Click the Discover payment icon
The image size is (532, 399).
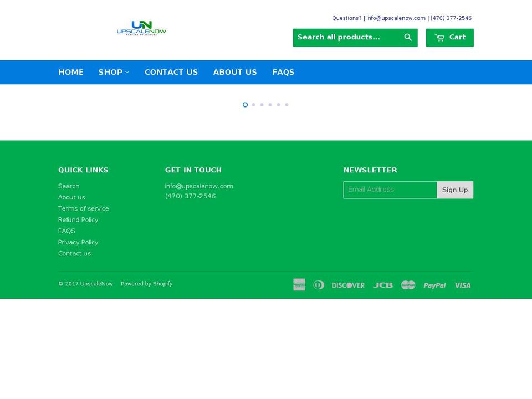pyautogui.click(x=348, y=285)
